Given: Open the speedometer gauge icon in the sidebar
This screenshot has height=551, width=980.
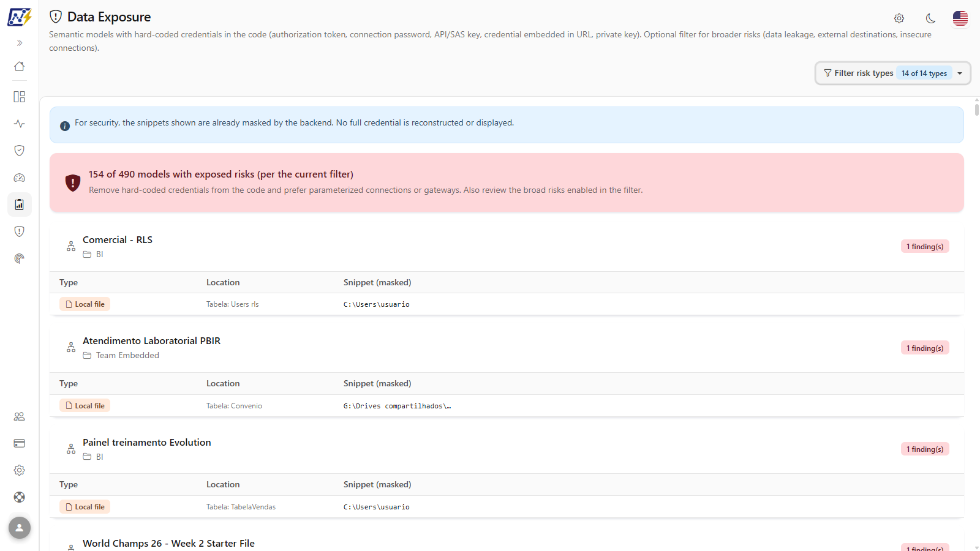Looking at the screenshot, I should coord(20,178).
